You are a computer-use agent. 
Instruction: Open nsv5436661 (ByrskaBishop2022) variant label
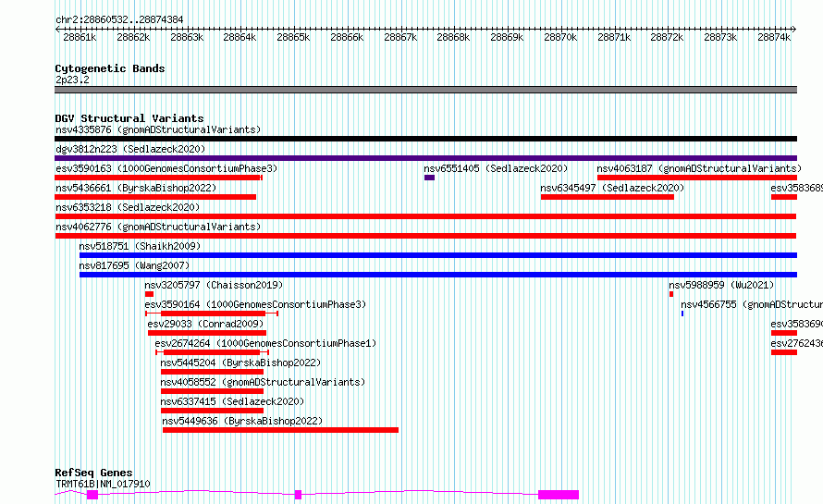tap(136, 188)
